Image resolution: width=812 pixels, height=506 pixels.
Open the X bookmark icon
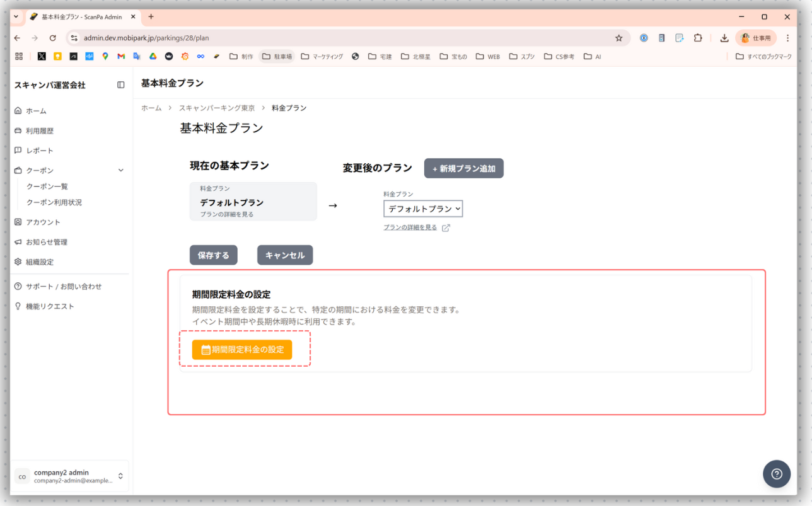pos(42,57)
